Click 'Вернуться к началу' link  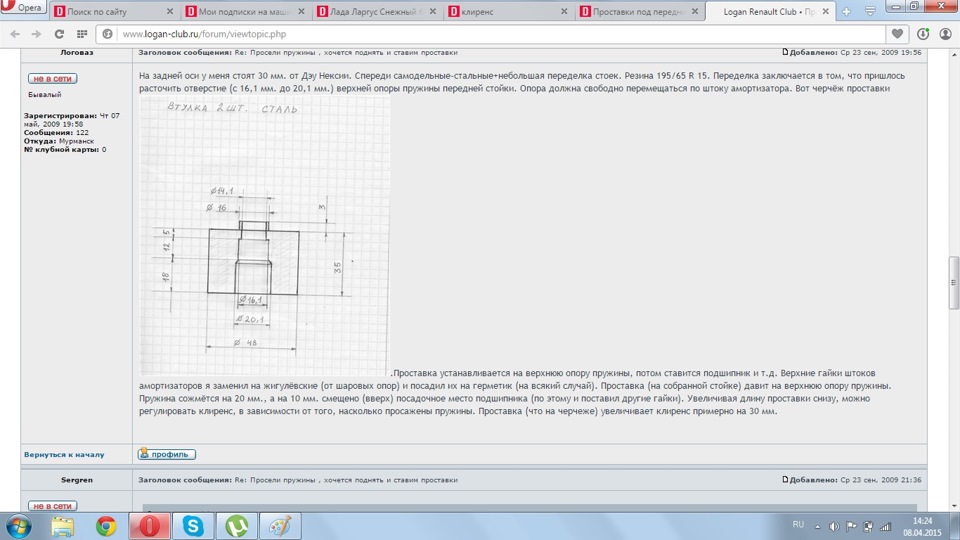point(64,454)
